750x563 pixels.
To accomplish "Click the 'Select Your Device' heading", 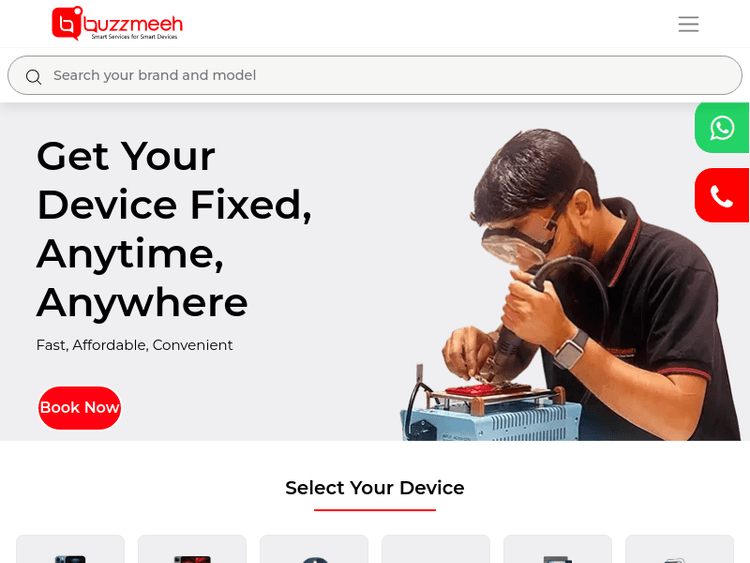I will (375, 488).
